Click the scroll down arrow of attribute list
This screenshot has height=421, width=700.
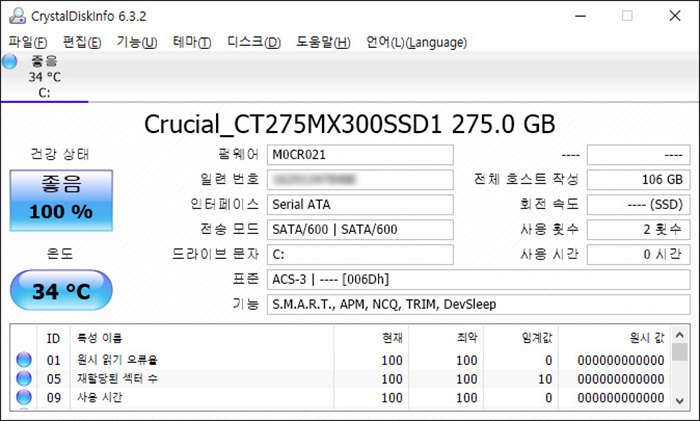(679, 401)
